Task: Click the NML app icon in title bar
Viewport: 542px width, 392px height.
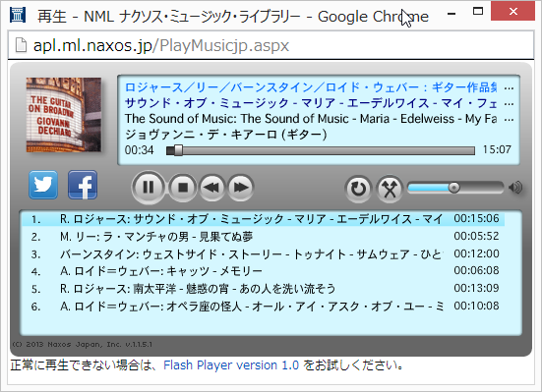Action: click(x=18, y=15)
